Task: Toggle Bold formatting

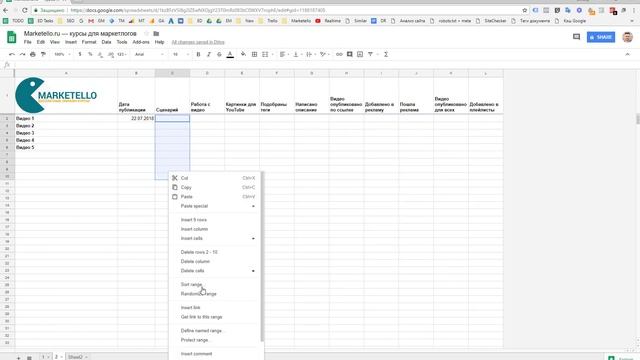Action: click(198, 54)
